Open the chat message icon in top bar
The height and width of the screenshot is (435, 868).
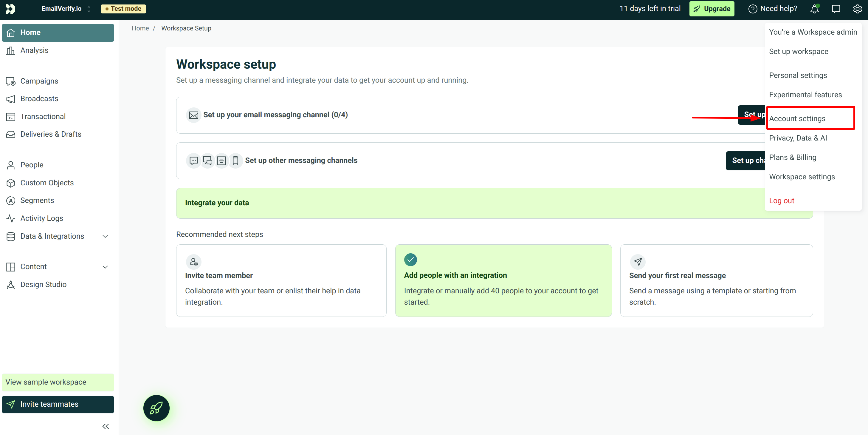[836, 9]
